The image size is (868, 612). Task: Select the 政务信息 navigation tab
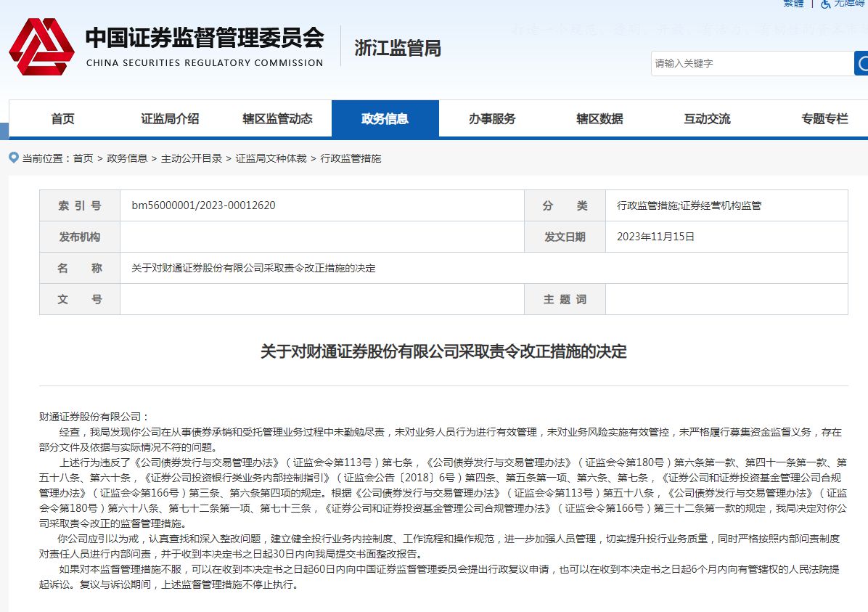(x=385, y=118)
